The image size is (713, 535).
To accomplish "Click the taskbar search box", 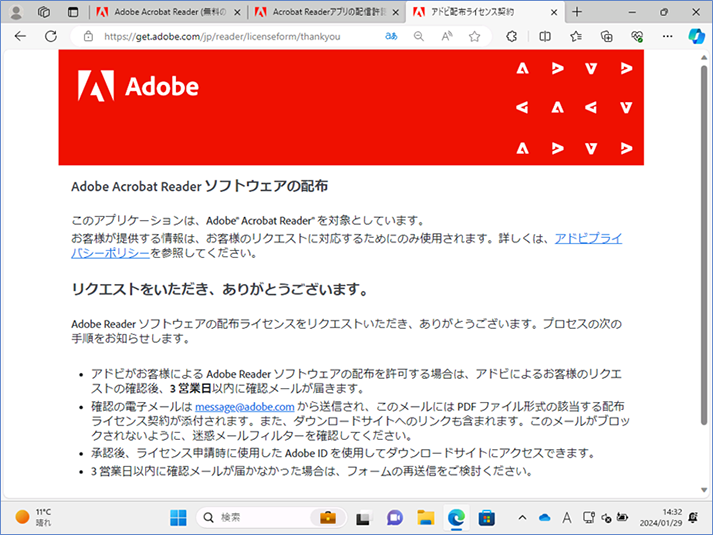I will point(271,517).
